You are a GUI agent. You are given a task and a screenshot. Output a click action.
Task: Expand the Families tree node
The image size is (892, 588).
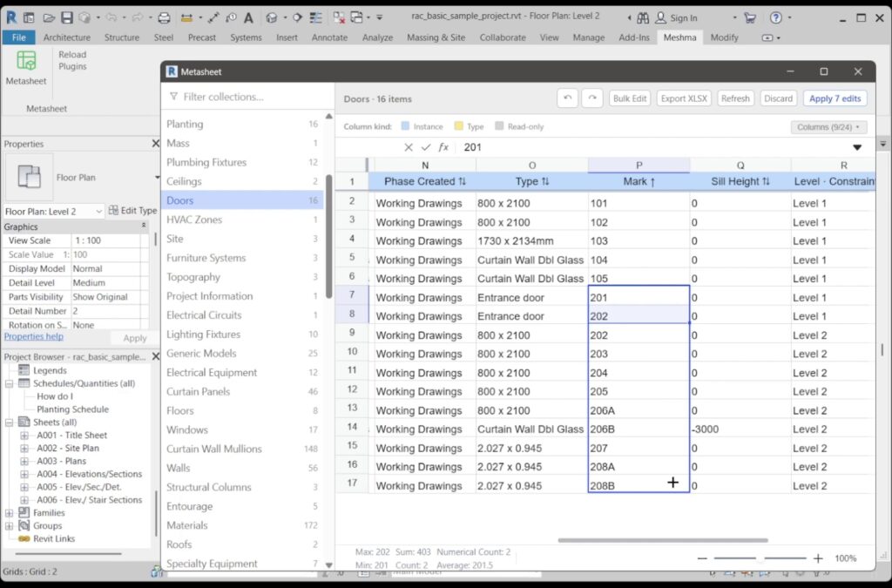[x=9, y=513]
